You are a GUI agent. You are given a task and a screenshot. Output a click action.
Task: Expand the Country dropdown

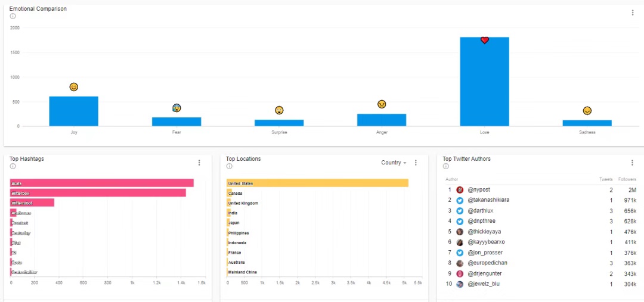pyautogui.click(x=394, y=163)
